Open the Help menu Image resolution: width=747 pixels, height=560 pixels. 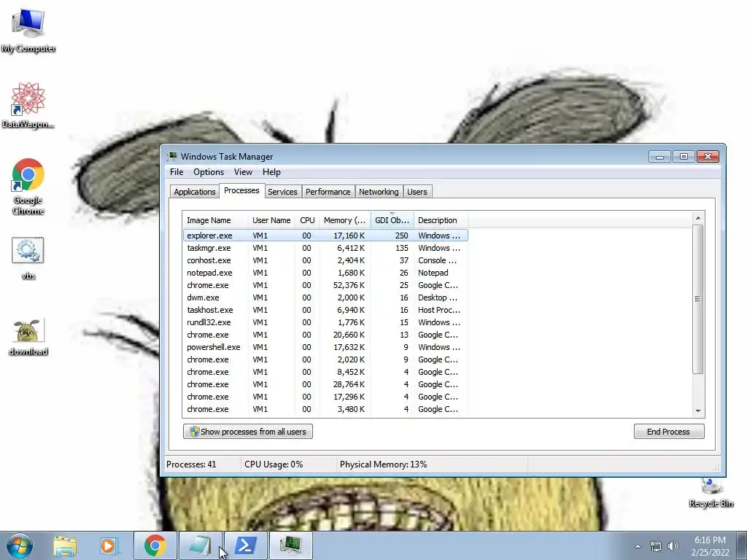pyautogui.click(x=271, y=172)
